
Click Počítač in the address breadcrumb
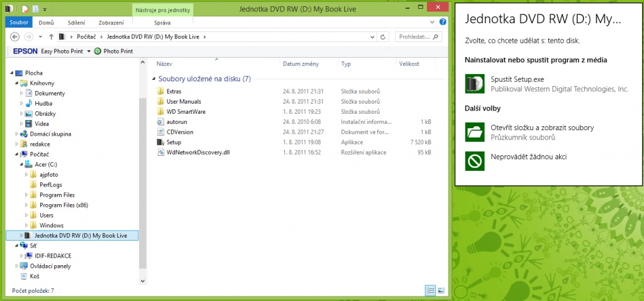87,37
